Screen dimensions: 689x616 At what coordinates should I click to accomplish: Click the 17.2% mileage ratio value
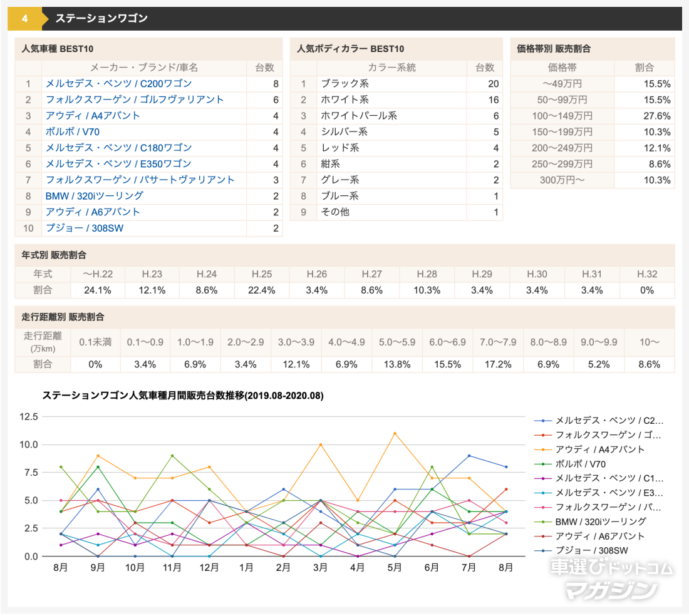[x=498, y=364]
